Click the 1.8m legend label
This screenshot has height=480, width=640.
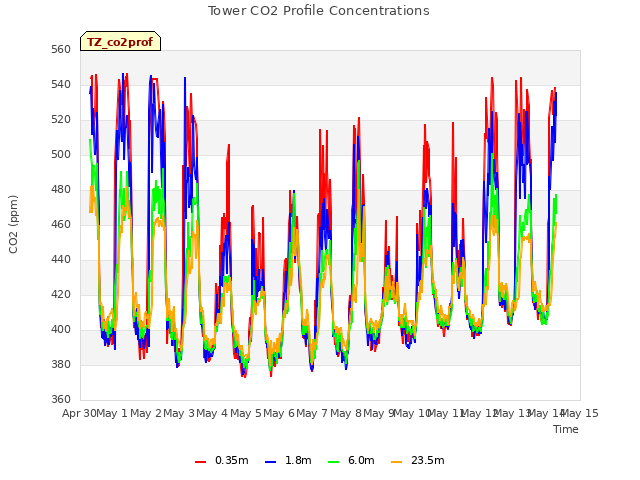(x=298, y=460)
